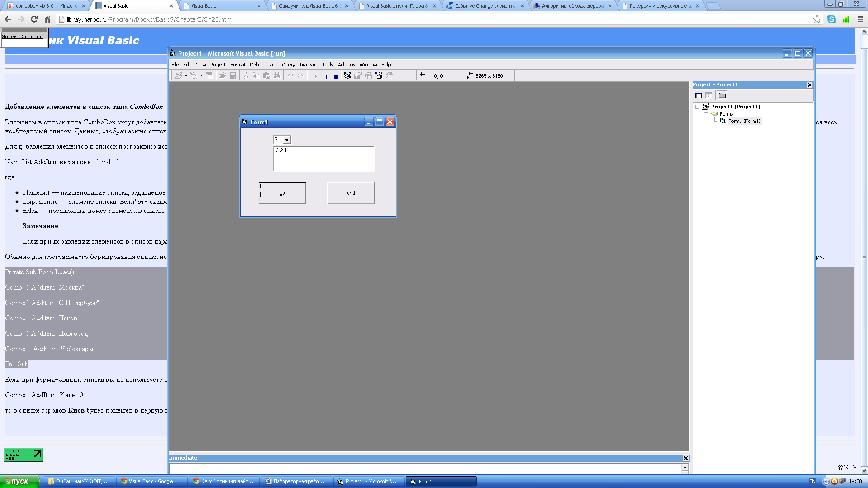Click Redo toolbar icon
The height and width of the screenshot is (488, 868).
pos(301,75)
